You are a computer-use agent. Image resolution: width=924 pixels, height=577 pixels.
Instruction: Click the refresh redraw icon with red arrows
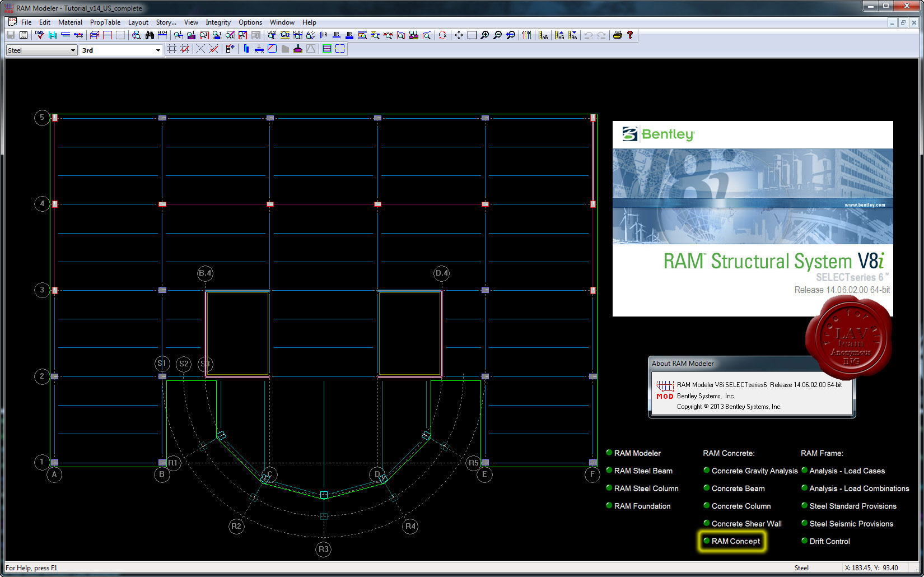442,35
